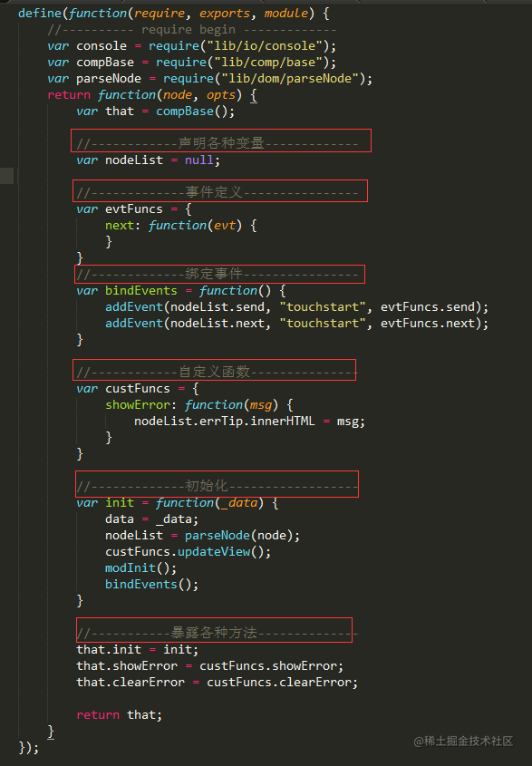Screen dimensions: 532x766
Task: Click the '事件定义' comment text
Action: pos(214,192)
